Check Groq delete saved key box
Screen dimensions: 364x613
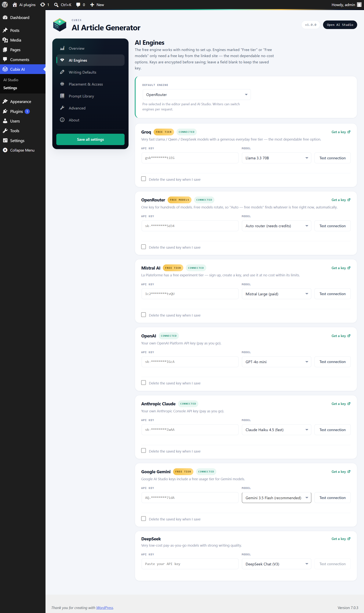point(144,179)
